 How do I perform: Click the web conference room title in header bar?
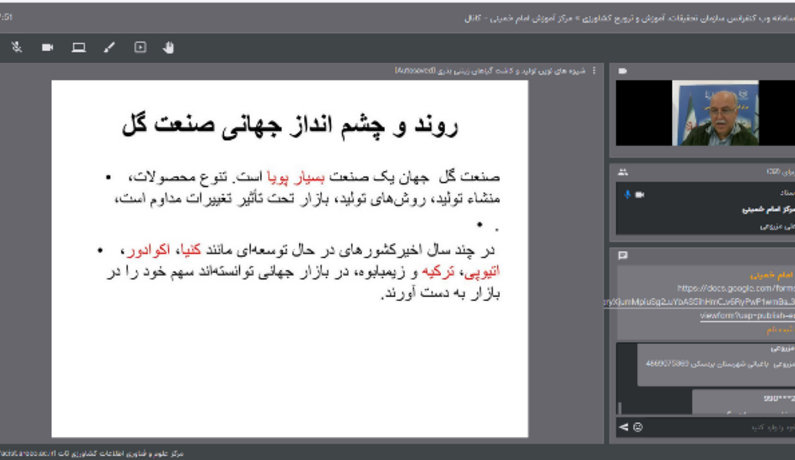click(629, 18)
